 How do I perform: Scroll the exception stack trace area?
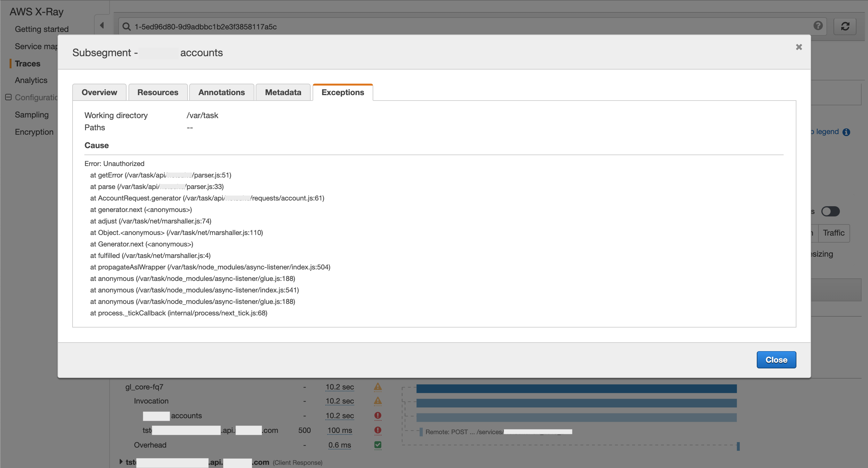click(x=434, y=238)
